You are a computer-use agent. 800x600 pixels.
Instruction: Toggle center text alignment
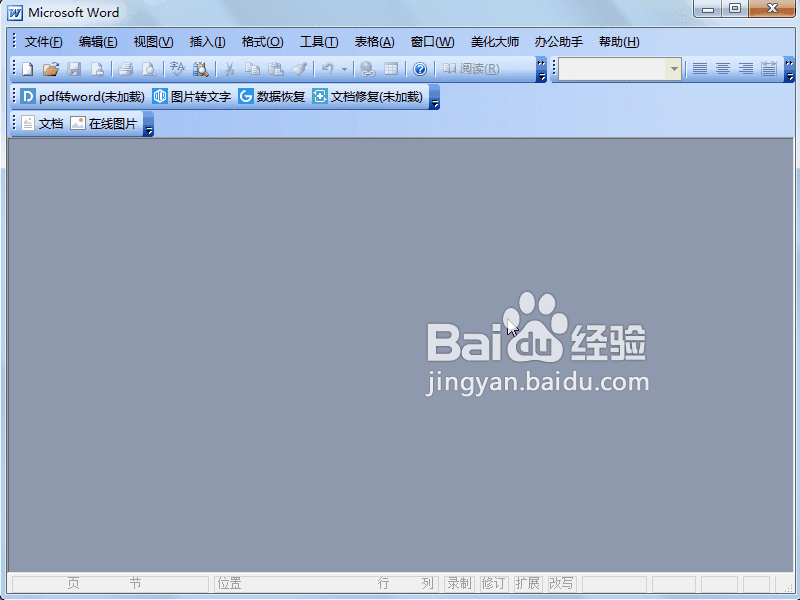click(x=723, y=69)
